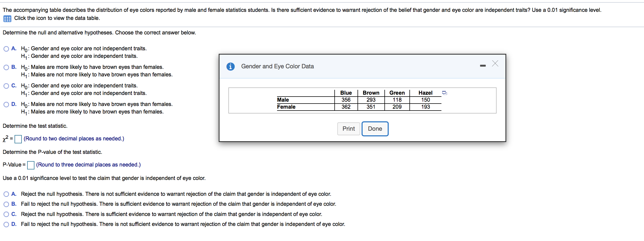Copy table using icon beside Hazel column

(x=444, y=93)
